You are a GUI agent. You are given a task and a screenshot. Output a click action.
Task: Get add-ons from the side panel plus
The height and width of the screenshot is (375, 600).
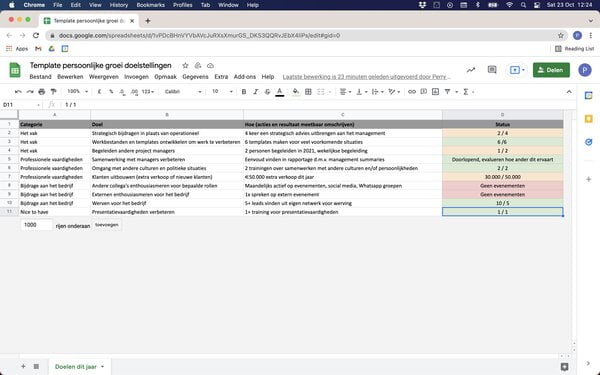(x=589, y=179)
